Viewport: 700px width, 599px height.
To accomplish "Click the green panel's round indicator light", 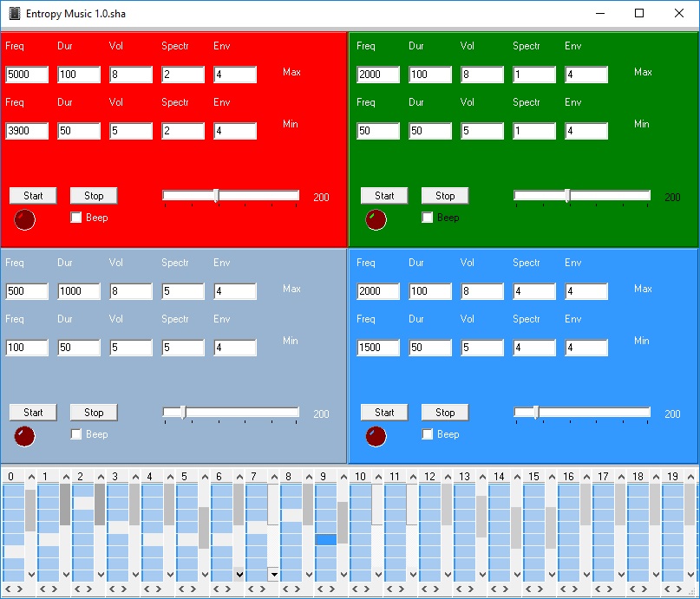I will tap(376, 219).
